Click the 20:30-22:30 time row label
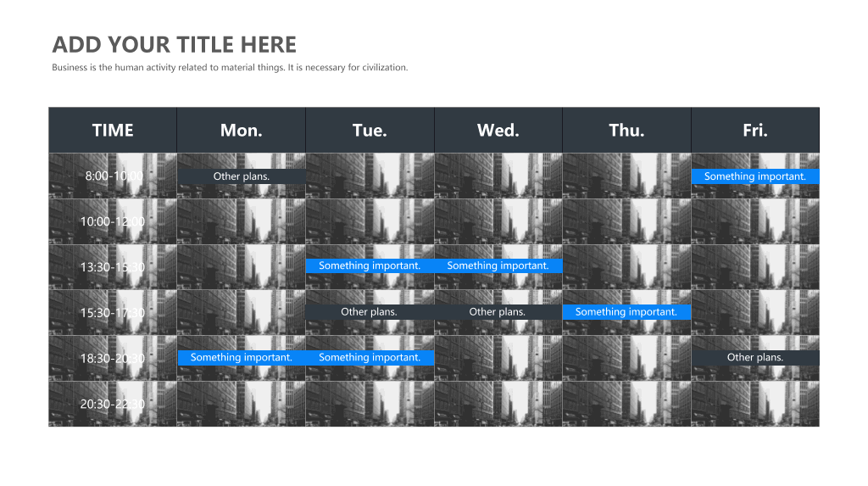 click(113, 404)
